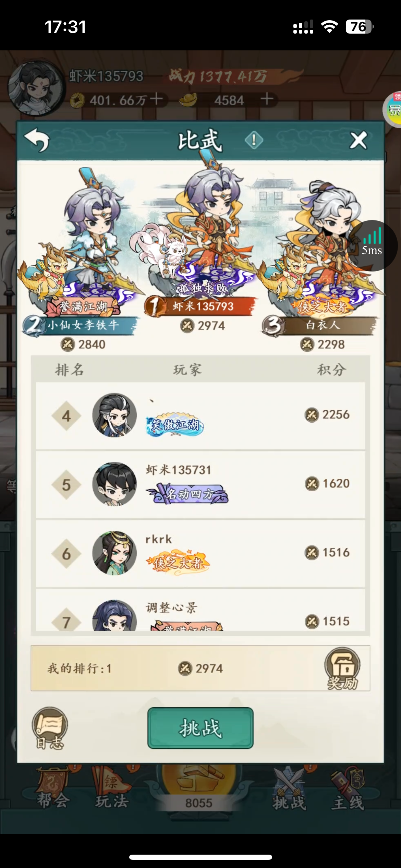Screen dimensions: 401x868
Task: Add ingots with plus beside 4584
Action: (267, 100)
